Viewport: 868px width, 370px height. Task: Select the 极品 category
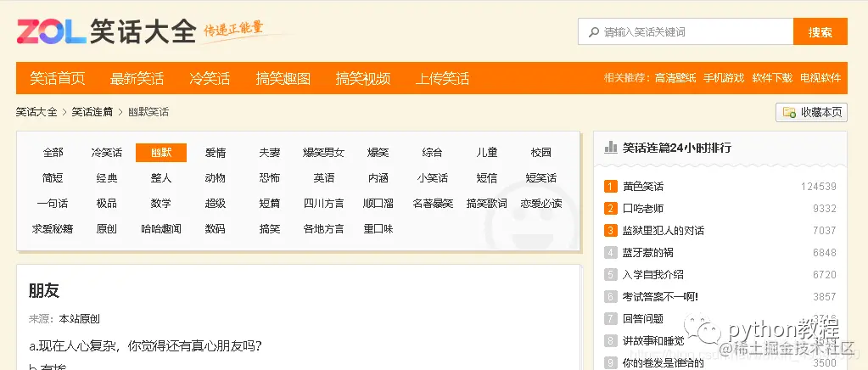point(107,204)
